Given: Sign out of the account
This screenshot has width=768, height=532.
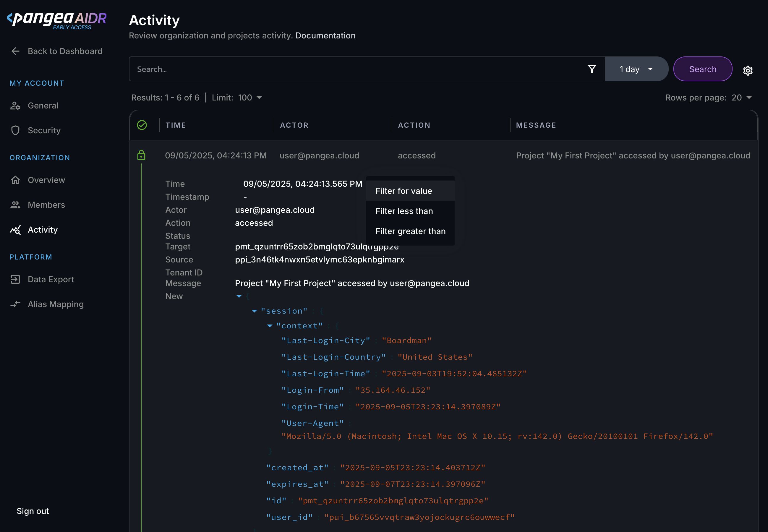Looking at the screenshot, I should pos(33,511).
